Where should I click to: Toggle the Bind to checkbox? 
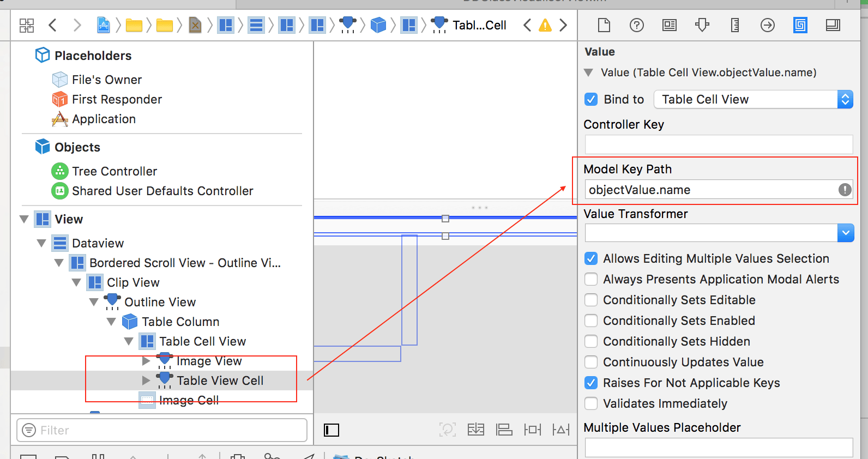tap(591, 99)
